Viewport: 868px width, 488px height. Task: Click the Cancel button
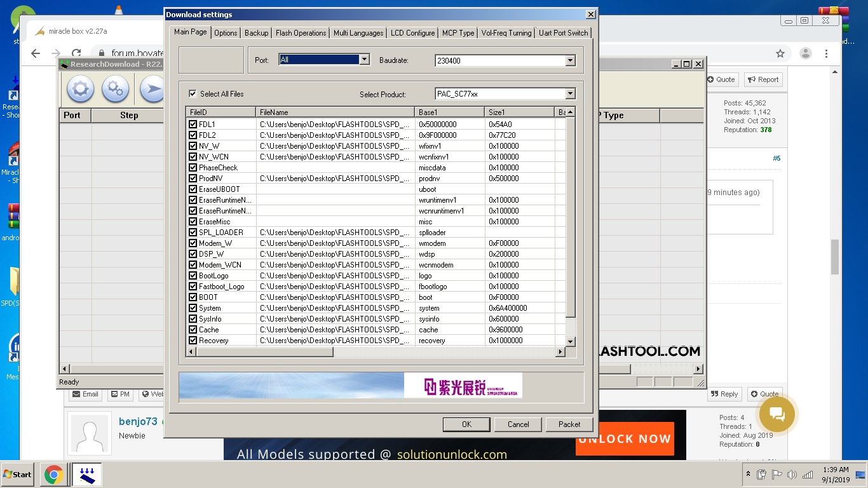point(519,424)
